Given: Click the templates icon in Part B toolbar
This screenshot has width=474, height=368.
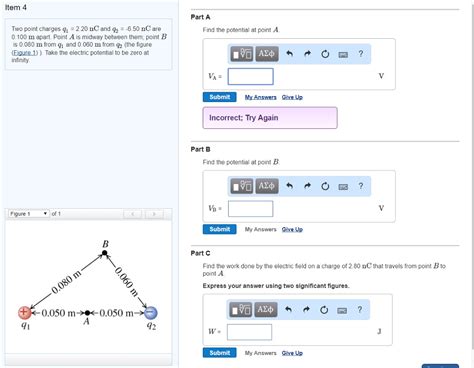Looking at the screenshot, I should pyautogui.click(x=242, y=186).
